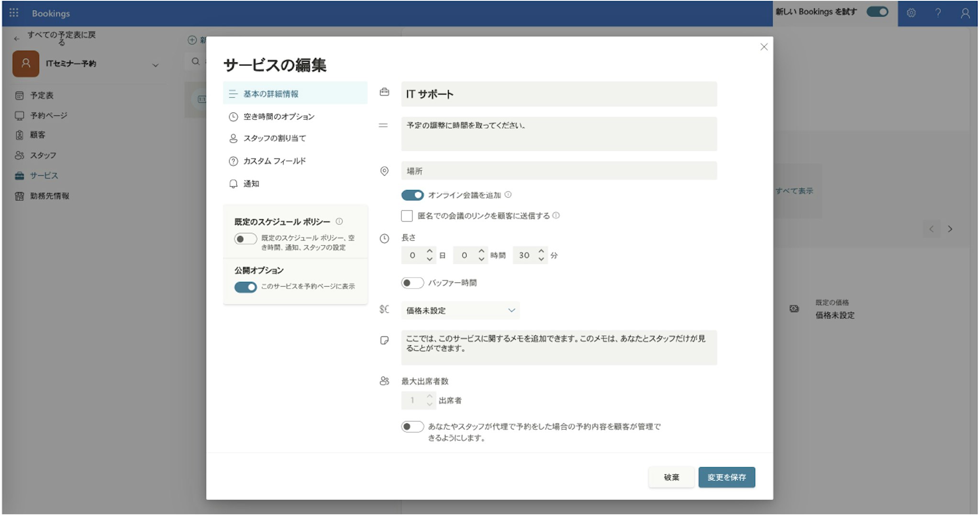Open the 価格未設定 price dropdown

click(x=460, y=311)
